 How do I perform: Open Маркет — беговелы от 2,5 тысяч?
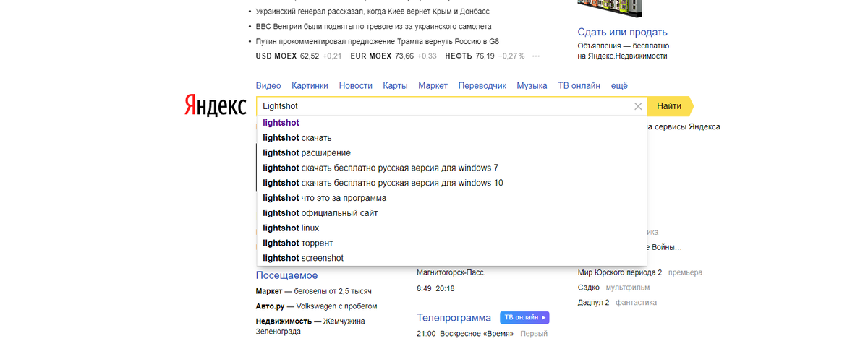pos(313,291)
